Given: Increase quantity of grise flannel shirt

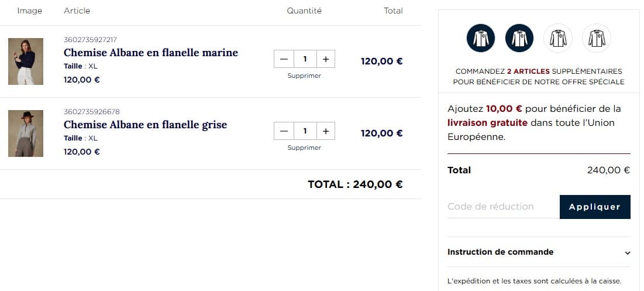Looking at the screenshot, I should tap(326, 131).
